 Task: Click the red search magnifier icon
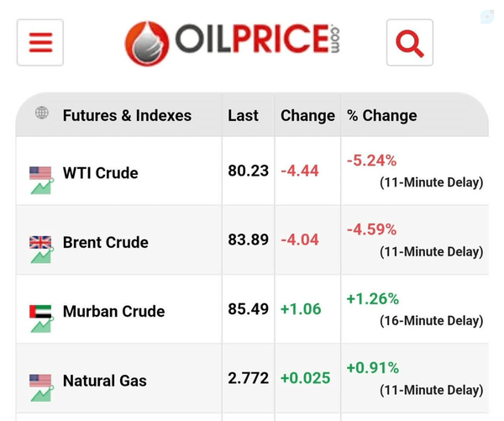[x=410, y=43]
